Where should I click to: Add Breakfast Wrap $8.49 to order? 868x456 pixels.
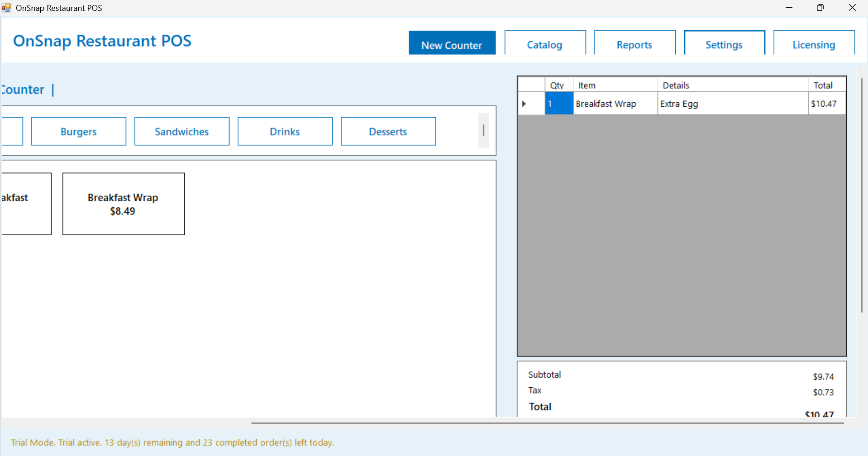124,204
